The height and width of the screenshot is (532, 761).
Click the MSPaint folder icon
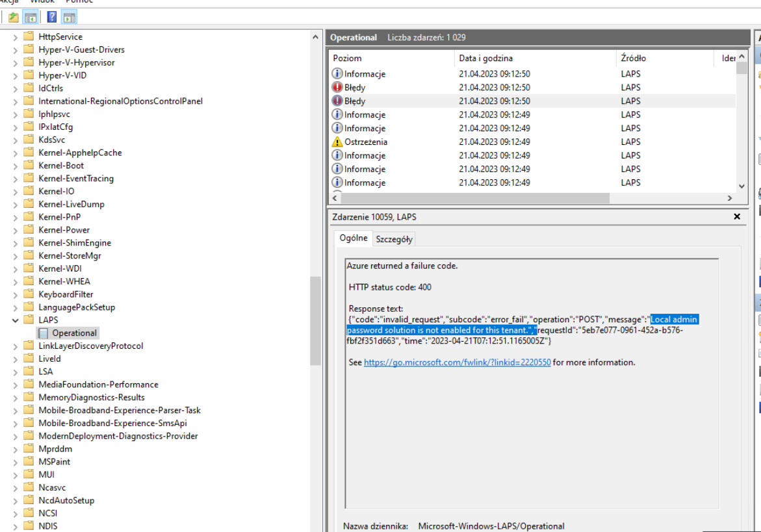point(29,461)
